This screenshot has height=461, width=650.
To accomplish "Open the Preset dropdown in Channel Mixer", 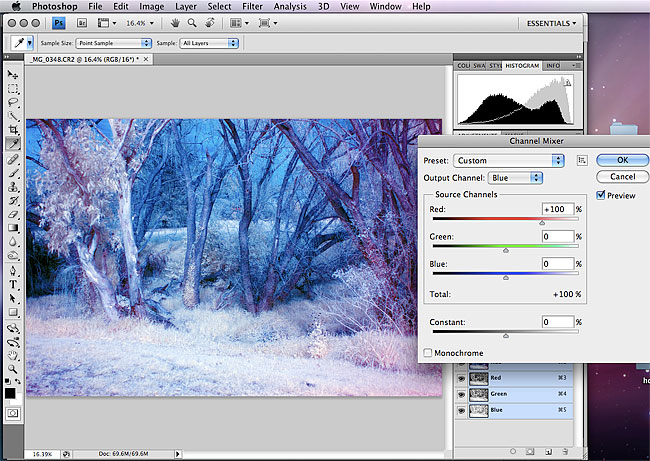I will pos(508,160).
